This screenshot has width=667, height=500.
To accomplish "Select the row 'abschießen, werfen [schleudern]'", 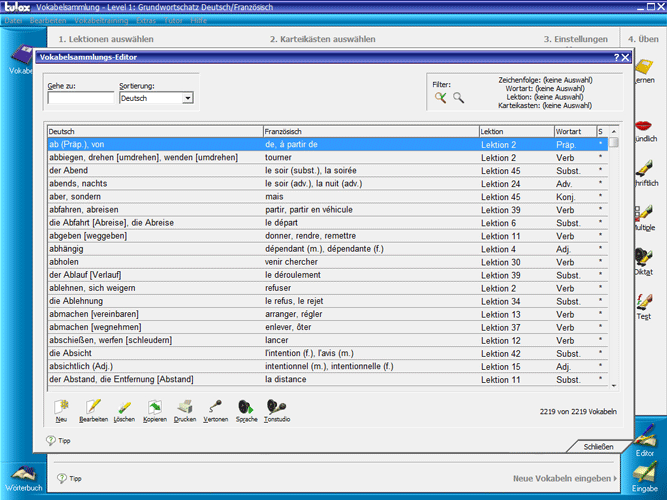I will [x=328, y=340].
